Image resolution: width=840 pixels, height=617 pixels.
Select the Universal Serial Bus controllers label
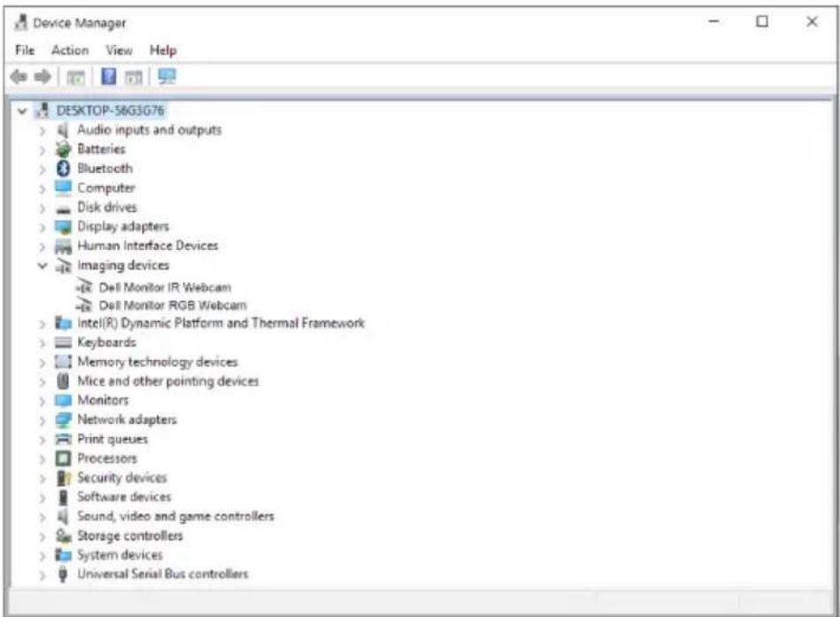tap(163, 574)
